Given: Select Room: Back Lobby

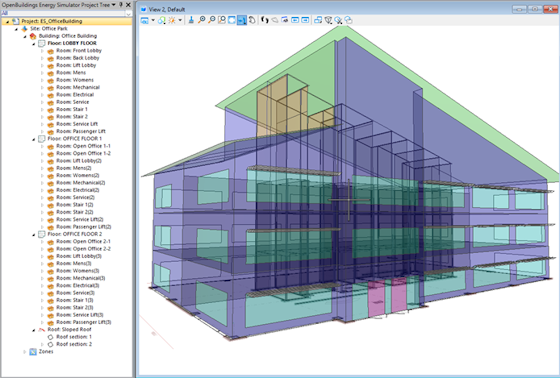Looking at the screenshot, I should (x=78, y=58).
